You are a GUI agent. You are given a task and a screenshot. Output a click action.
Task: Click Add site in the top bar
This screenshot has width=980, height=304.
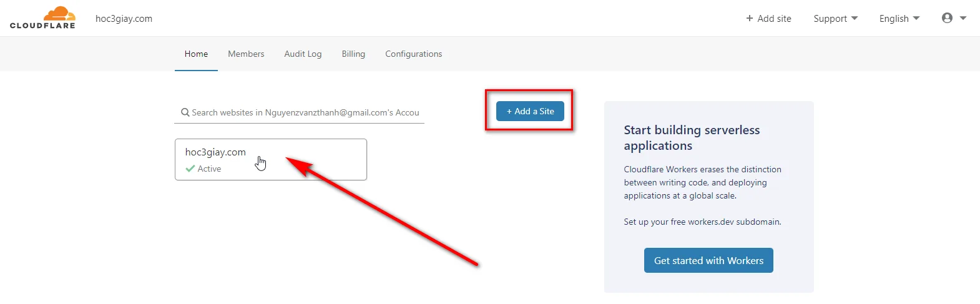coord(768,19)
